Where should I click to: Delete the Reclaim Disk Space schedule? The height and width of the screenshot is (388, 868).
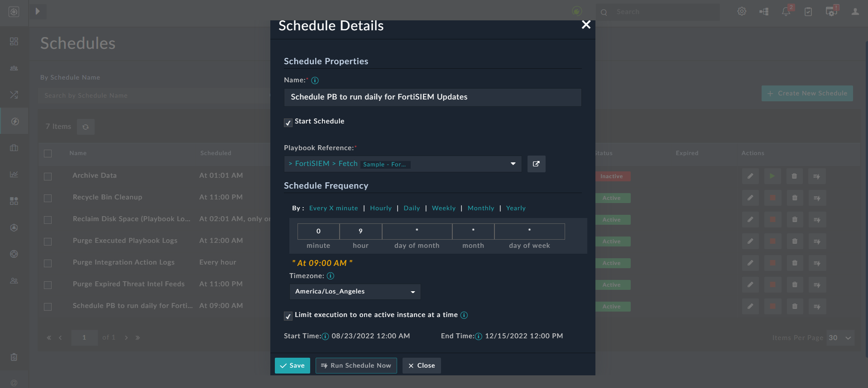(794, 219)
